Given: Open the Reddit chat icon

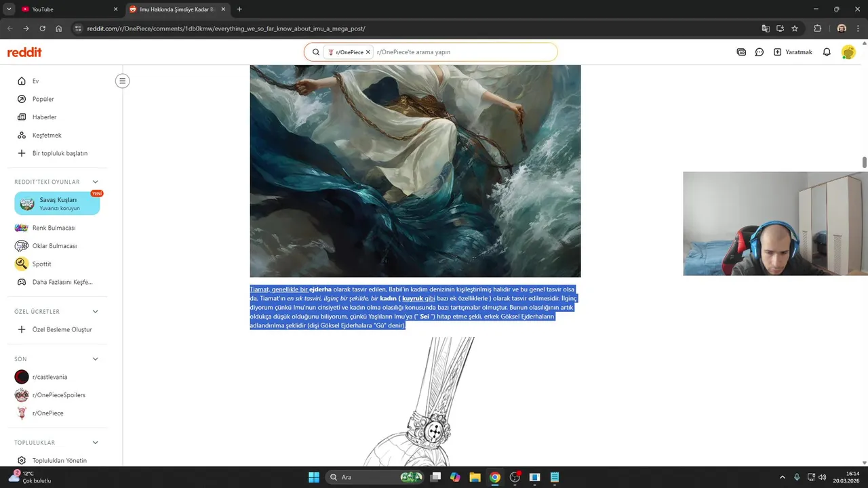Looking at the screenshot, I should (x=759, y=52).
